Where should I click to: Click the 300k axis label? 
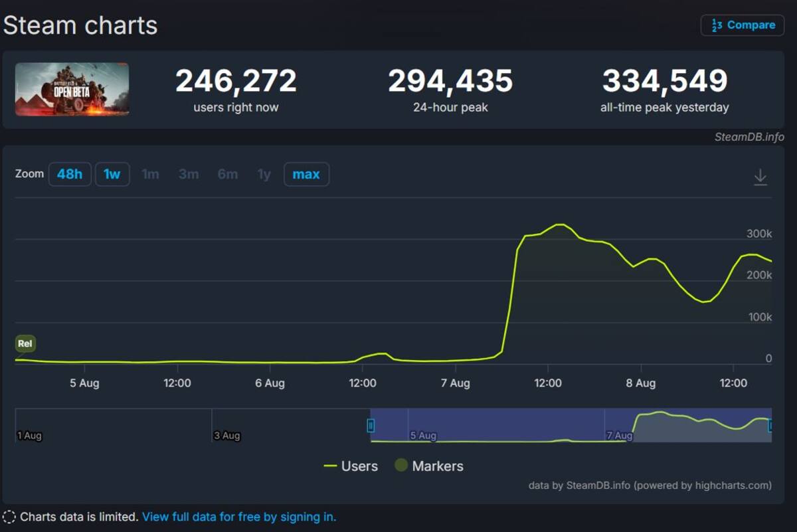coord(759,234)
